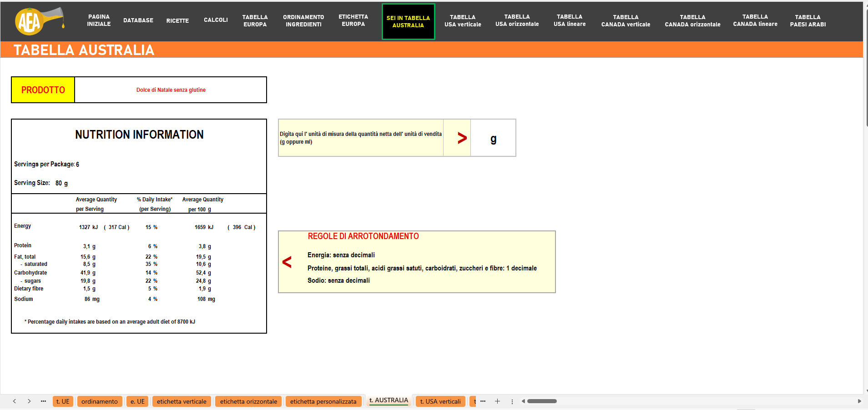Select Fat, total per serving 15,6 g
The width and height of the screenshot is (868, 410).
coord(88,257)
